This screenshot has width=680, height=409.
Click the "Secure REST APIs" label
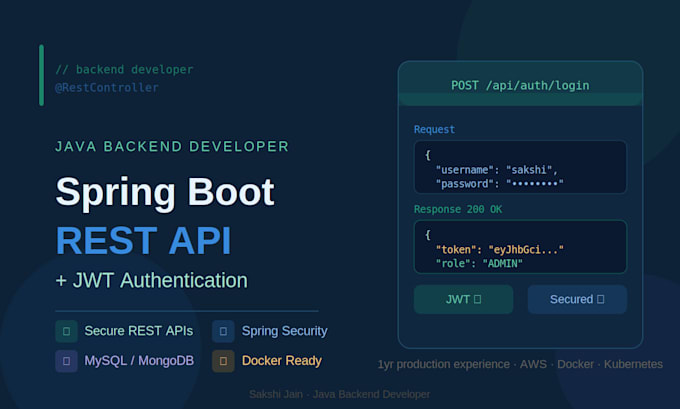coord(139,331)
